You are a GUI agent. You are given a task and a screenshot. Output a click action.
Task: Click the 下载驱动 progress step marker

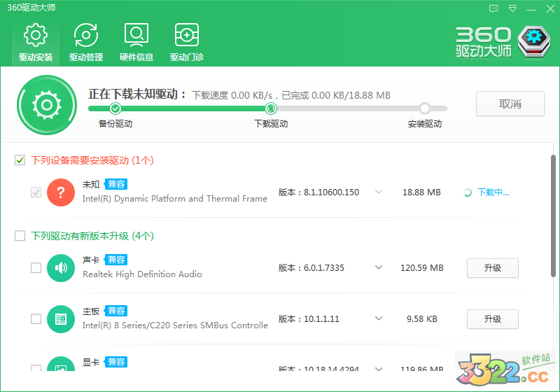(271, 108)
